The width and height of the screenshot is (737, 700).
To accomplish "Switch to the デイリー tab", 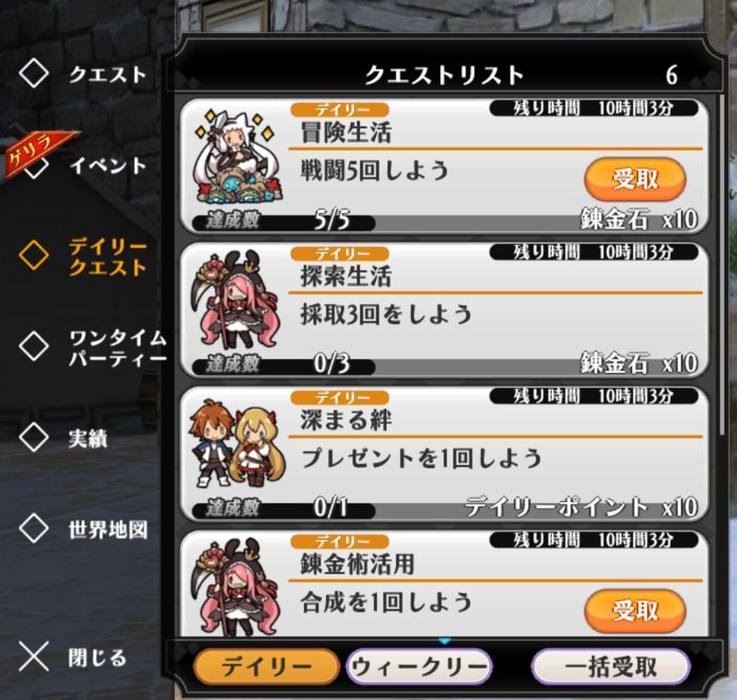I will pos(266,666).
